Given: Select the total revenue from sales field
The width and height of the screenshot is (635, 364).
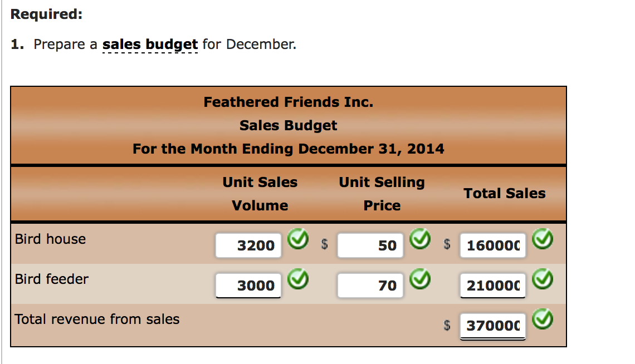Looking at the screenshot, I should click(x=493, y=326).
